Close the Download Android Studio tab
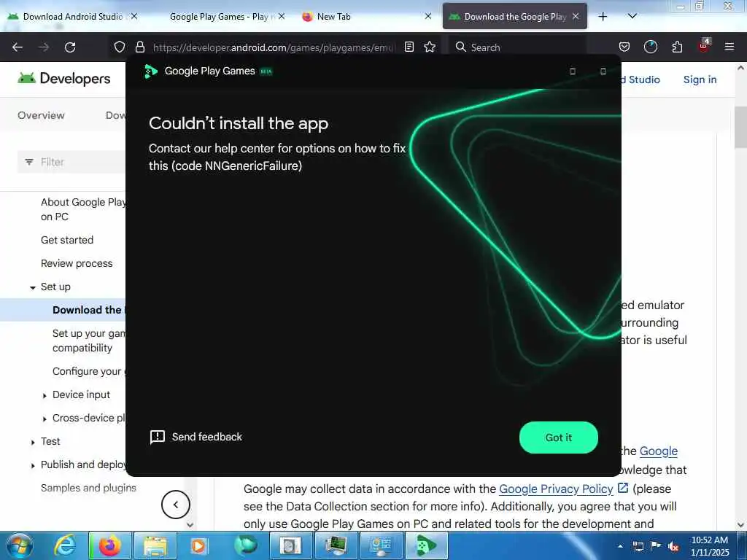 pos(134,16)
